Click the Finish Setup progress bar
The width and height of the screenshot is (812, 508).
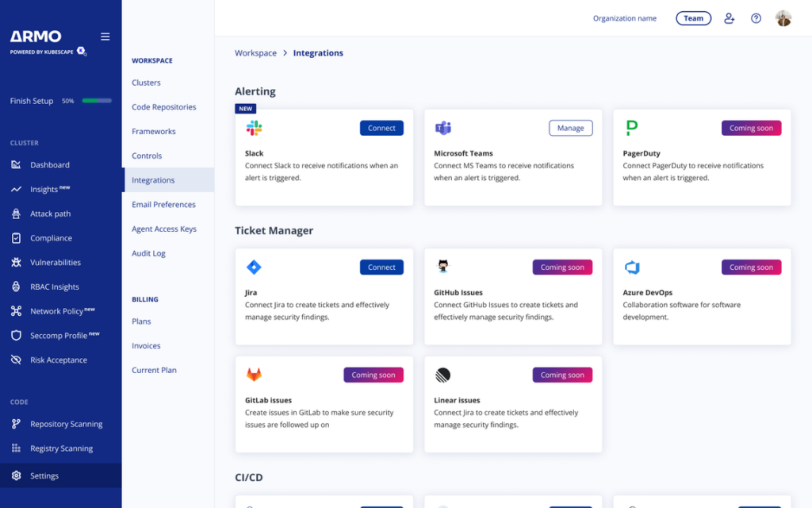coord(97,101)
